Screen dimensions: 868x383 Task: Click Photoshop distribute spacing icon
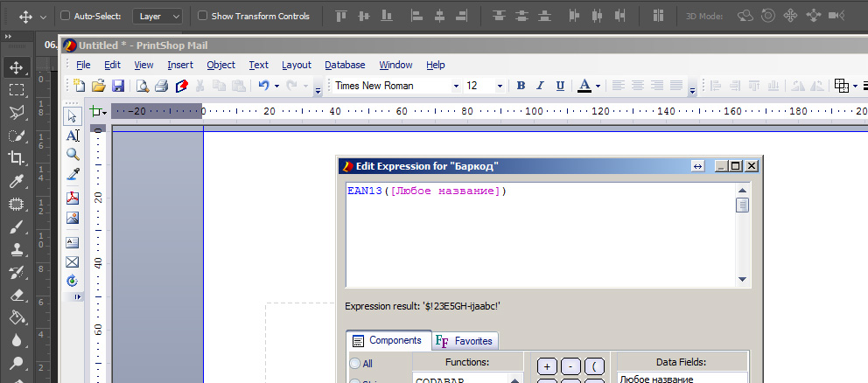point(658,16)
